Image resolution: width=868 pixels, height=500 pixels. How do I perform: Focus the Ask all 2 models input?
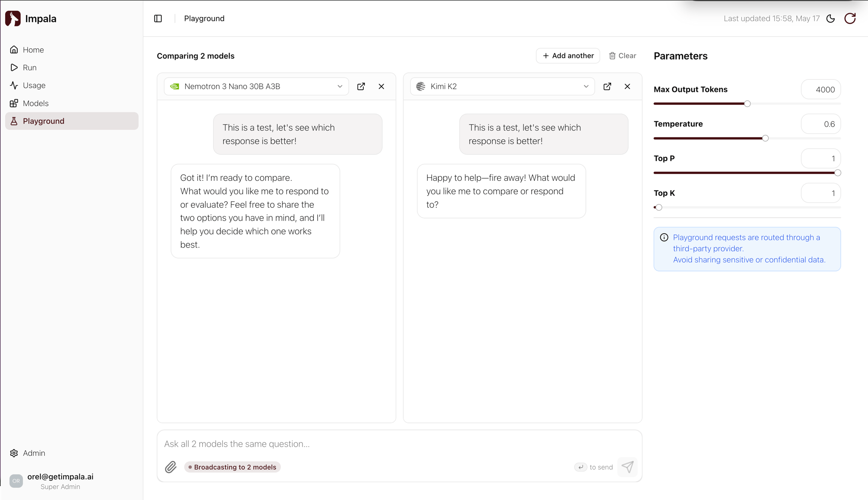(x=399, y=444)
